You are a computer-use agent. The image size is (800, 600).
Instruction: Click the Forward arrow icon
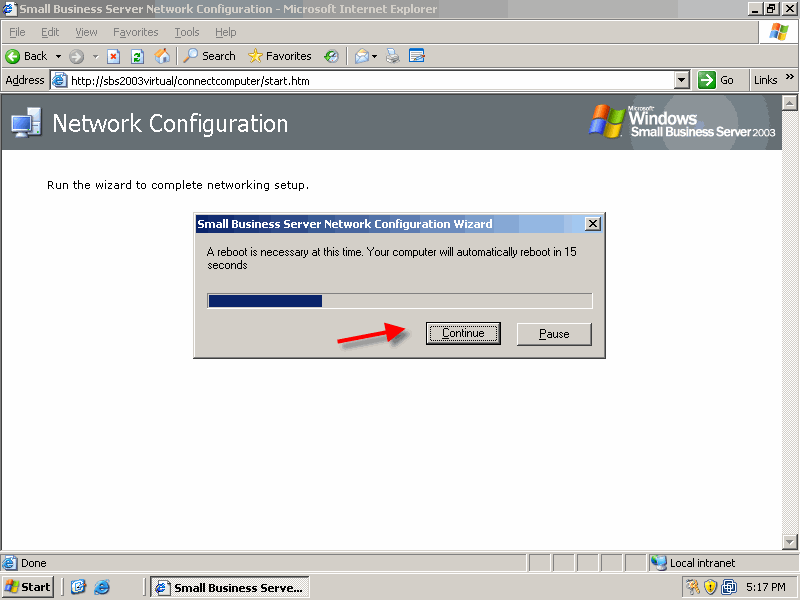pos(77,56)
